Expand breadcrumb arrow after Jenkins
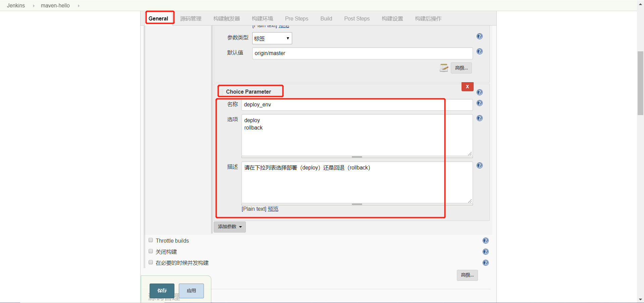The image size is (644, 303). click(34, 6)
